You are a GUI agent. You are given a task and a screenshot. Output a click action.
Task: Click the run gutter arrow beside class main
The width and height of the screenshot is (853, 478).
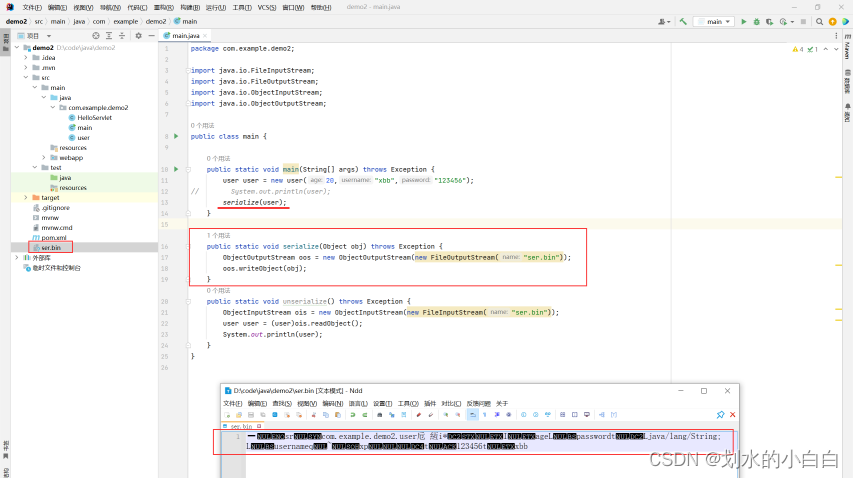click(x=176, y=136)
